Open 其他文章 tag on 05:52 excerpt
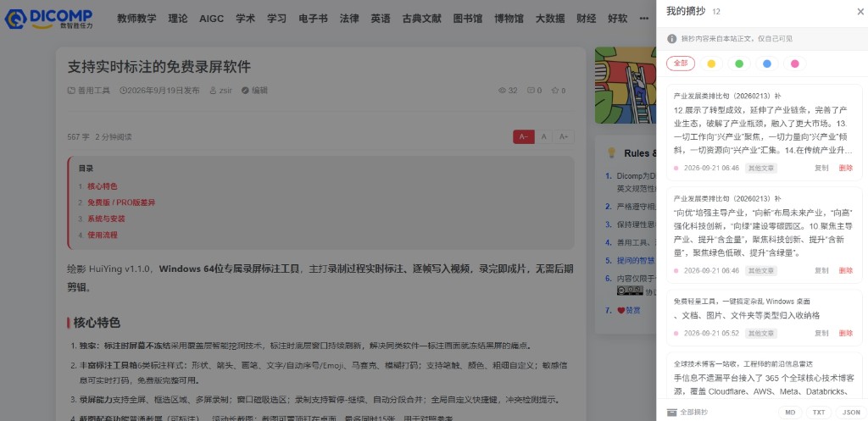 [x=761, y=333]
